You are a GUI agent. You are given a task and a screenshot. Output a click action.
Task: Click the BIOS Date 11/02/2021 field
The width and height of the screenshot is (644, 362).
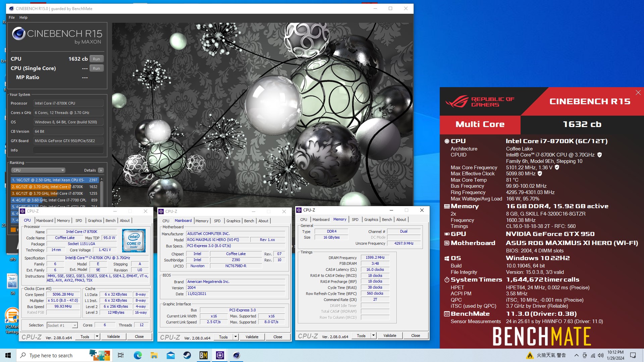click(x=235, y=294)
